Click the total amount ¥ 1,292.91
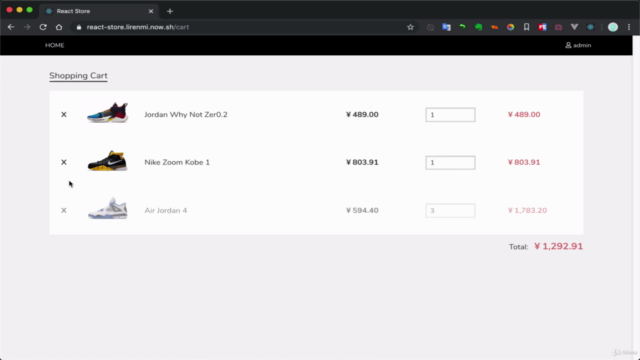This screenshot has height=360, width=640. point(558,246)
